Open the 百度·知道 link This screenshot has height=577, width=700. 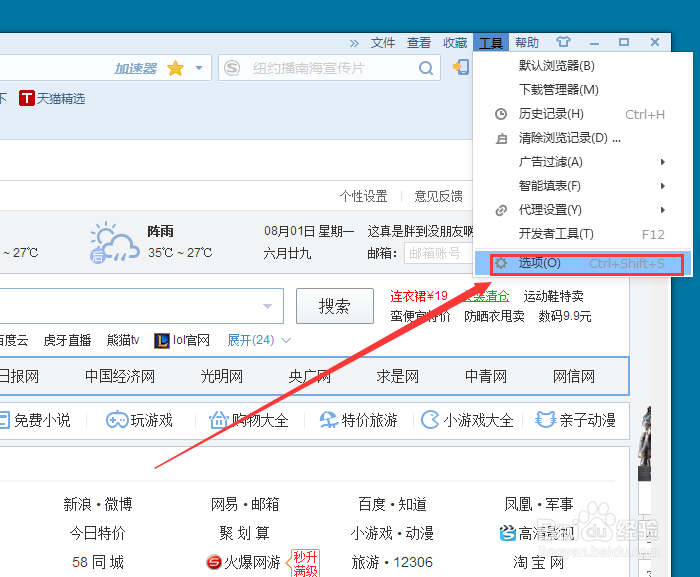click(x=392, y=504)
